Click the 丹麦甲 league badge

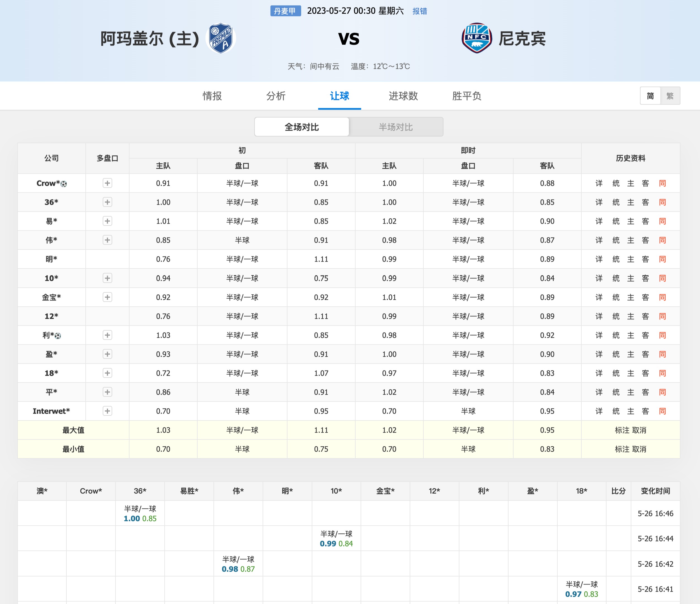click(x=285, y=11)
